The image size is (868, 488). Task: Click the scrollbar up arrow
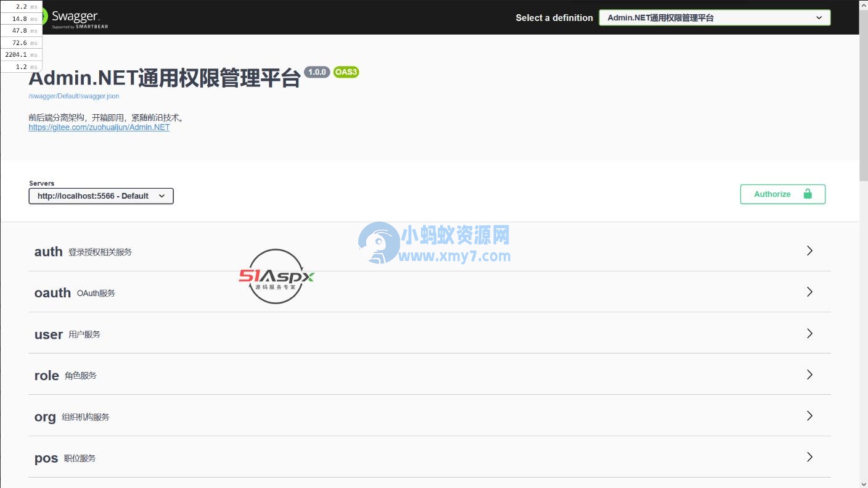coord(863,4)
